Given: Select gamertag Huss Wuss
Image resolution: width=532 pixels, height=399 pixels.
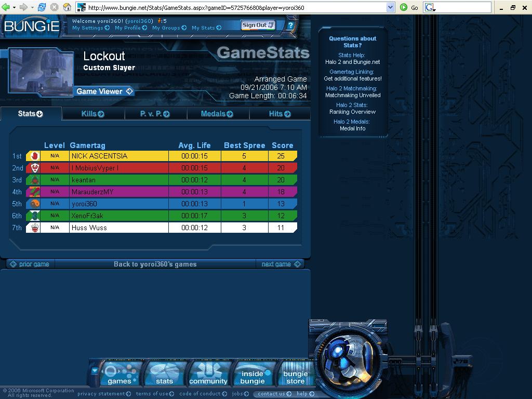Looking at the screenshot, I should click(x=89, y=228).
